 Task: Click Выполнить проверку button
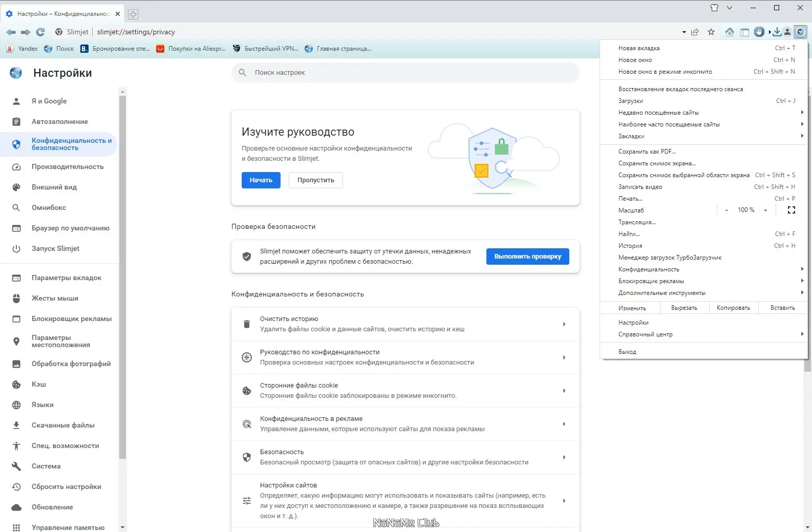click(x=528, y=257)
